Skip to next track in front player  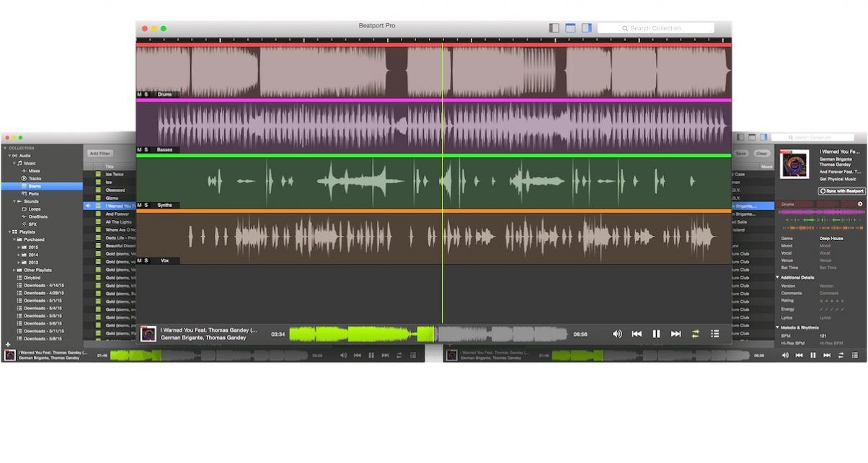(676, 334)
